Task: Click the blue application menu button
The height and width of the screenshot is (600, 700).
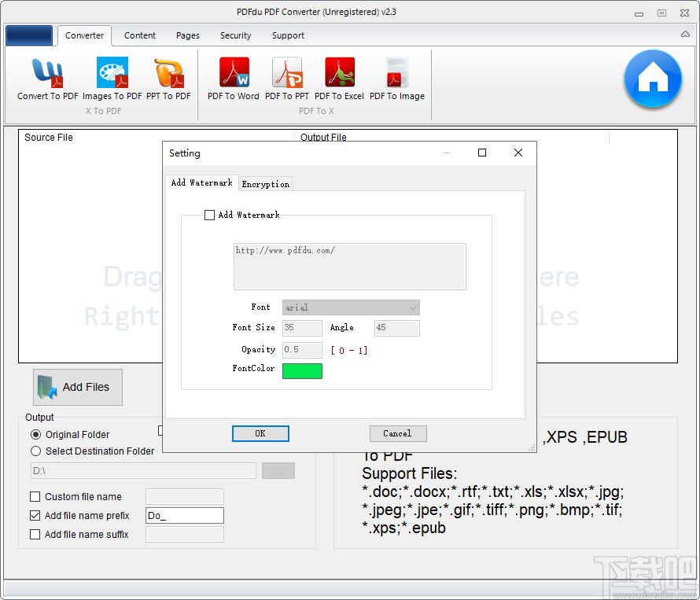Action: 29,35
